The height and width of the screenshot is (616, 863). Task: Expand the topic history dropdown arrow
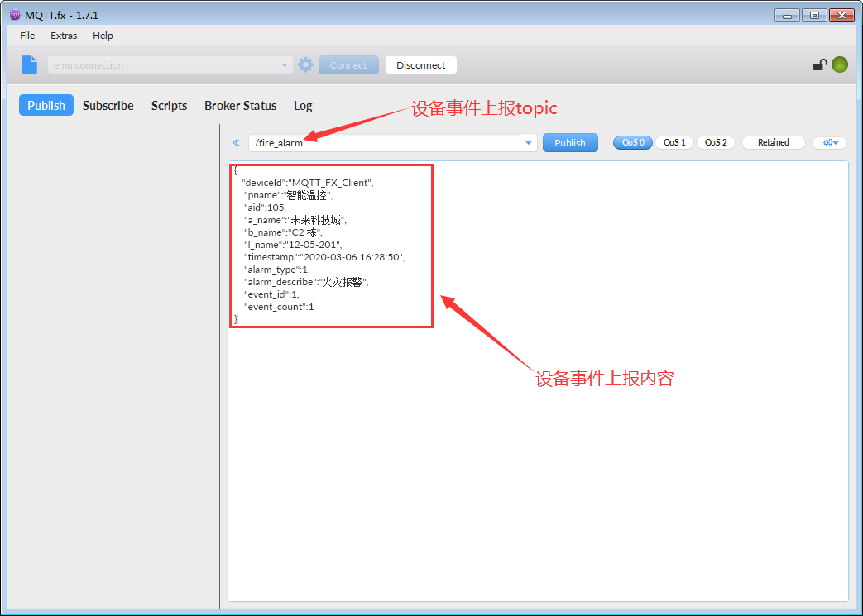529,143
